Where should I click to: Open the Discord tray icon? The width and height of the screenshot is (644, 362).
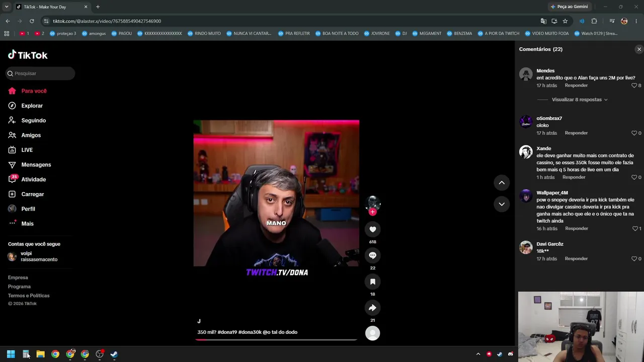(510, 354)
